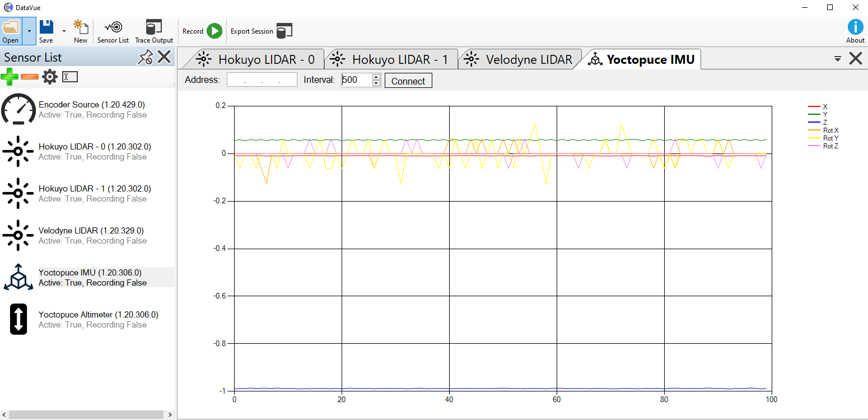868x420 pixels.
Task: Open the Trace Output window
Action: pyautogui.click(x=154, y=31)
